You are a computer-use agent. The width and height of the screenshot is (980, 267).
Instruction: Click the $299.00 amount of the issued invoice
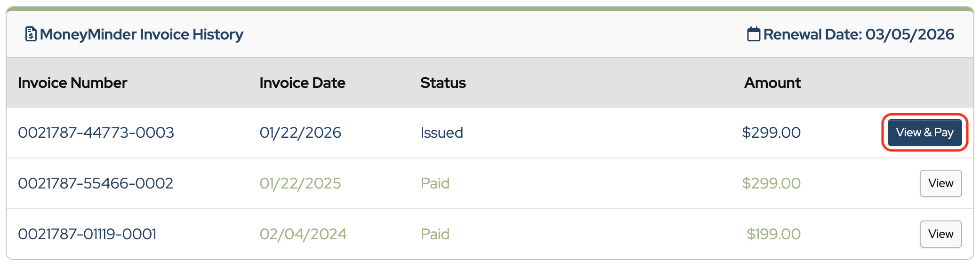tap(771, 133)
